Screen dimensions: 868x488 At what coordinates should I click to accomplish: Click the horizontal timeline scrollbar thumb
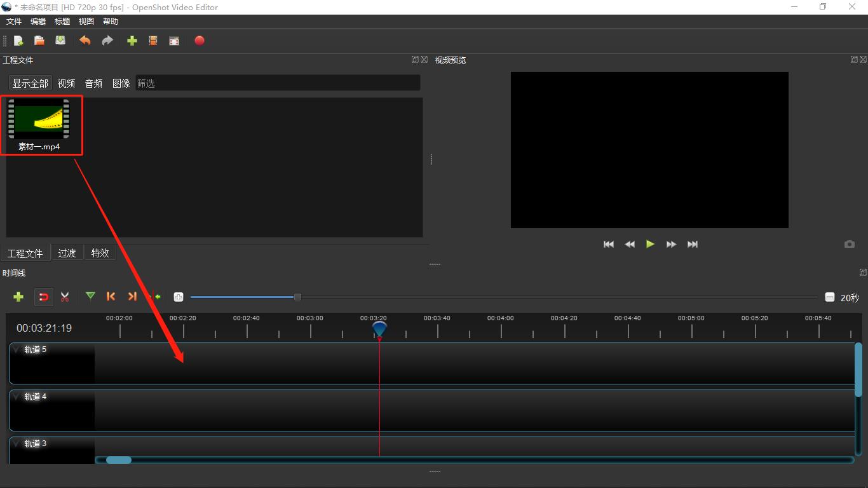click(119, 460)
